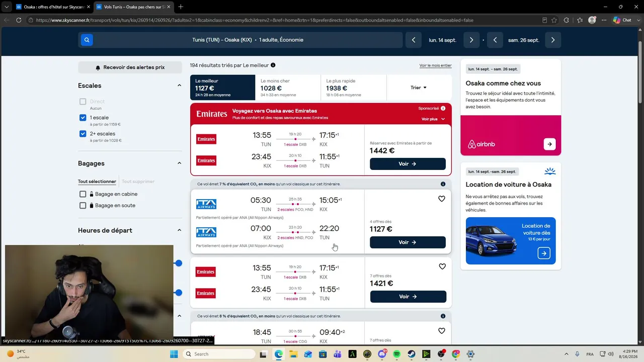The width and height of the screenshot is (644, 362).
Task: Enable Bagage en soute filter
Action: (83, 205)
